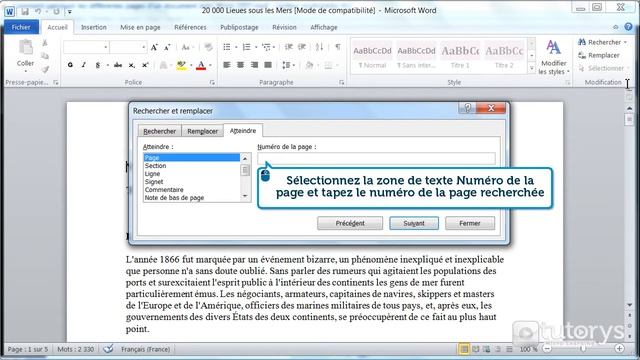Viewport: 640px width, 360px height.
Task: Open the font color dropdown arrow
Action: 210,65
